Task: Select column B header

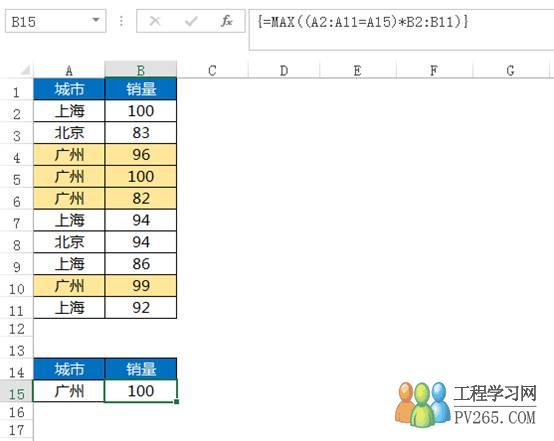Action: point(141,70)
